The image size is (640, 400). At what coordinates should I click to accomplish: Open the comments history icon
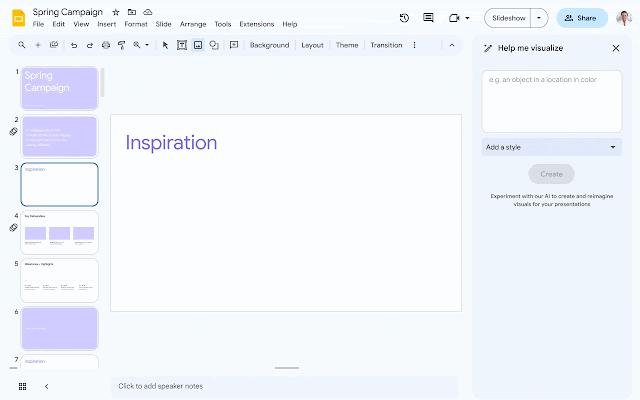pos(428,18)
